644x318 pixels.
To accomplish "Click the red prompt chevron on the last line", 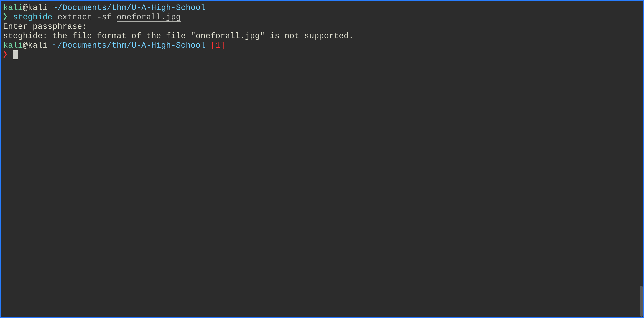I will [5, 55].
